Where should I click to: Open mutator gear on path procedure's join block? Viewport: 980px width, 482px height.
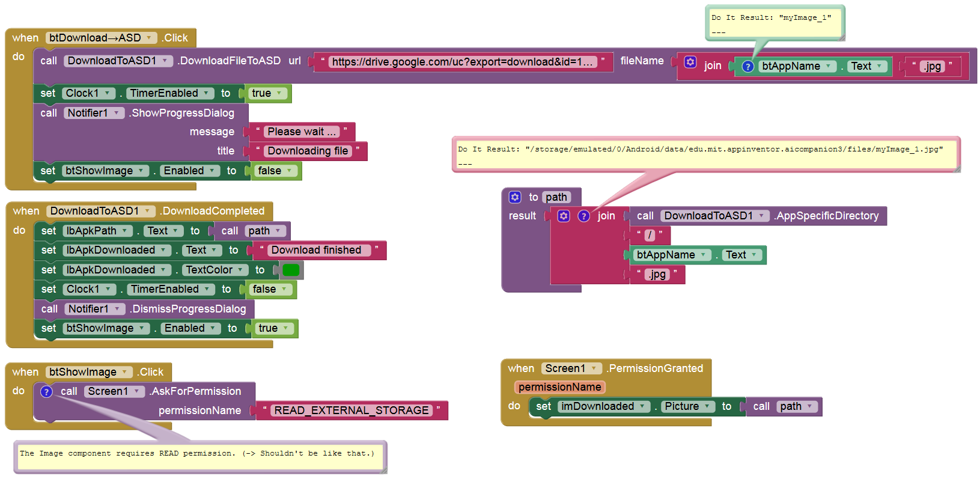(x=564, y=216)
